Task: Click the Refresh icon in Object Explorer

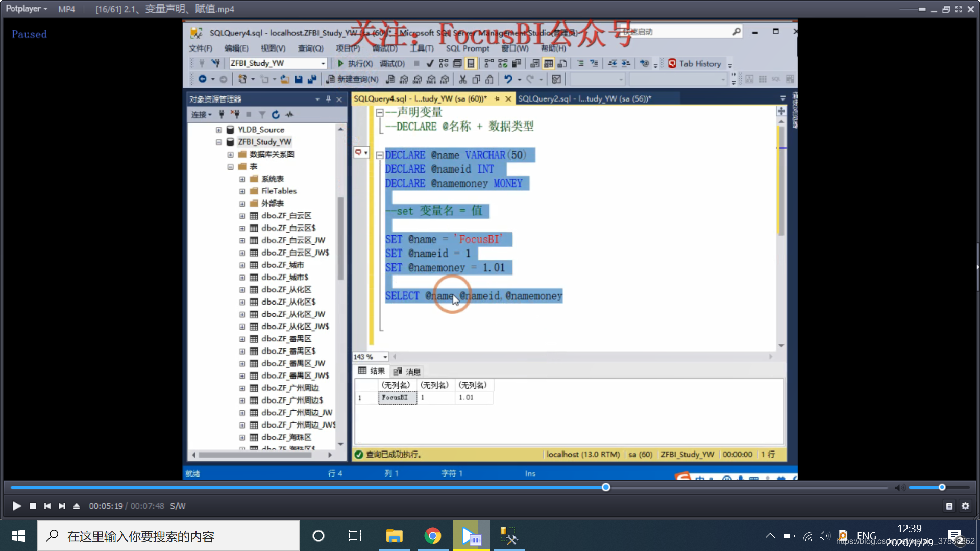Action: pyautogui.click(x=276, y=114)
